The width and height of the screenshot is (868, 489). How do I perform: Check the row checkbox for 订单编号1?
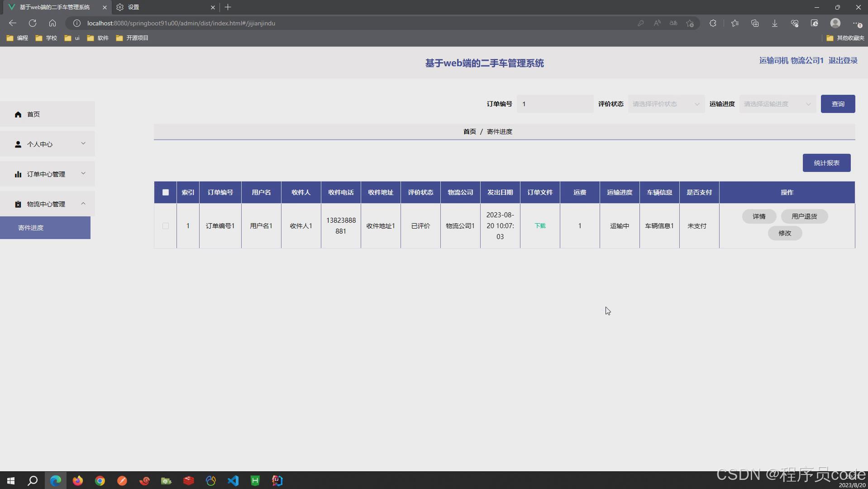click(x=166, y=226)
